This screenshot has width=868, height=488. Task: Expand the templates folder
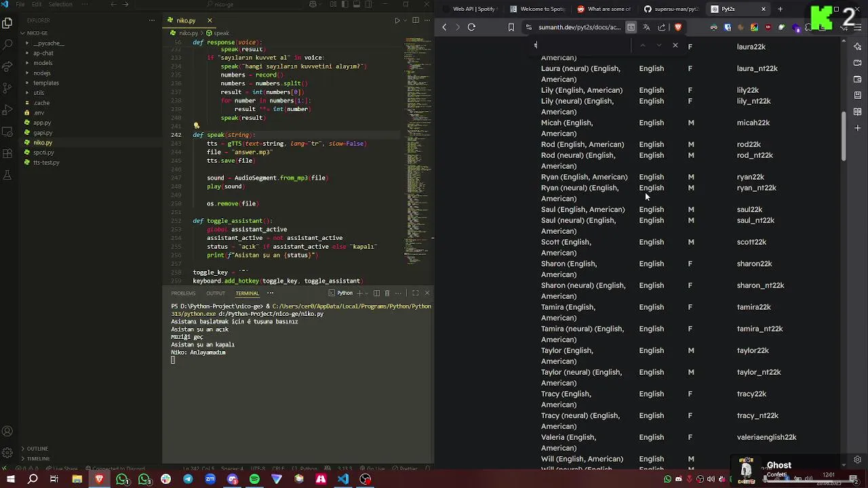click(x=46, y=83)
